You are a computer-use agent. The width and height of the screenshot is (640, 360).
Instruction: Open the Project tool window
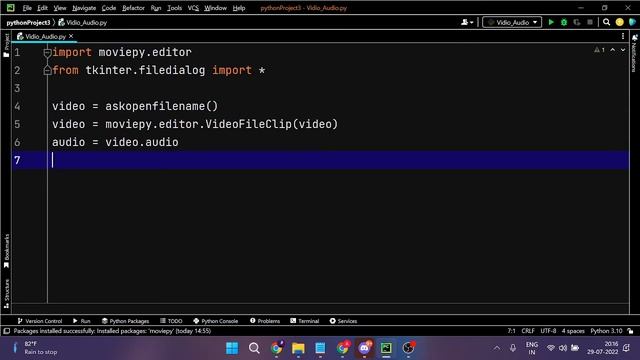click(x=6, y=45)
